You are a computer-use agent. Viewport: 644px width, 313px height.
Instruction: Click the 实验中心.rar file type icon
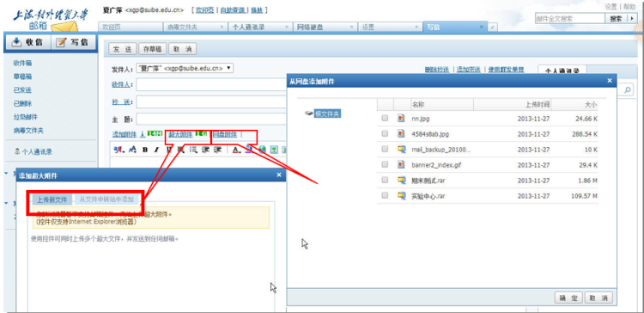pyautogui.click(x=401, y=195)
